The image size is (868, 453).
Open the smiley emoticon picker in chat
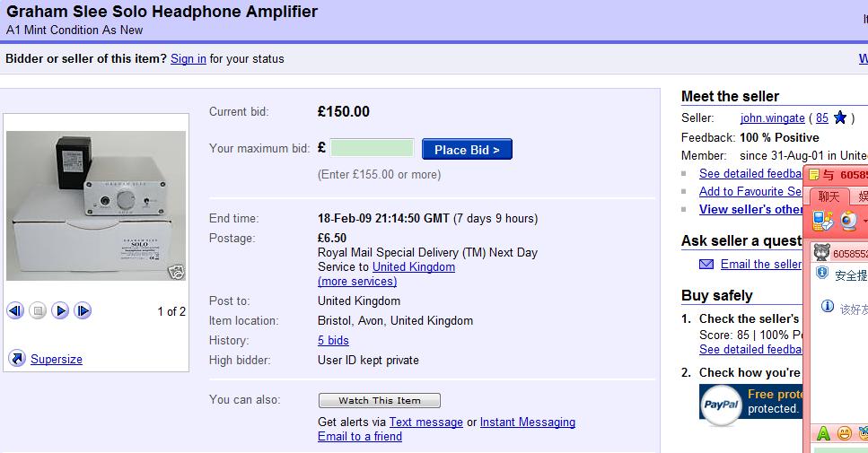click(x=844, y=433)
